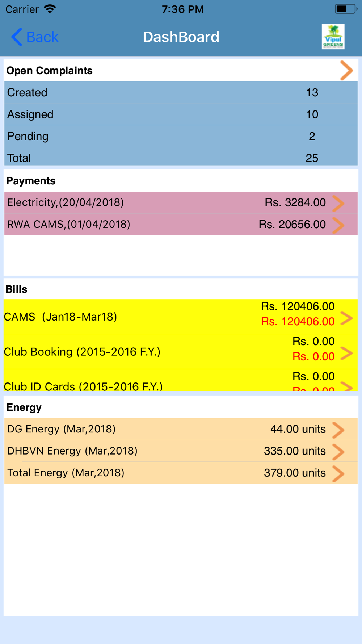Open the Club Booking bill chevron
Screen dimensions: 362x644
pyautogui.click(x=347, y=353)
